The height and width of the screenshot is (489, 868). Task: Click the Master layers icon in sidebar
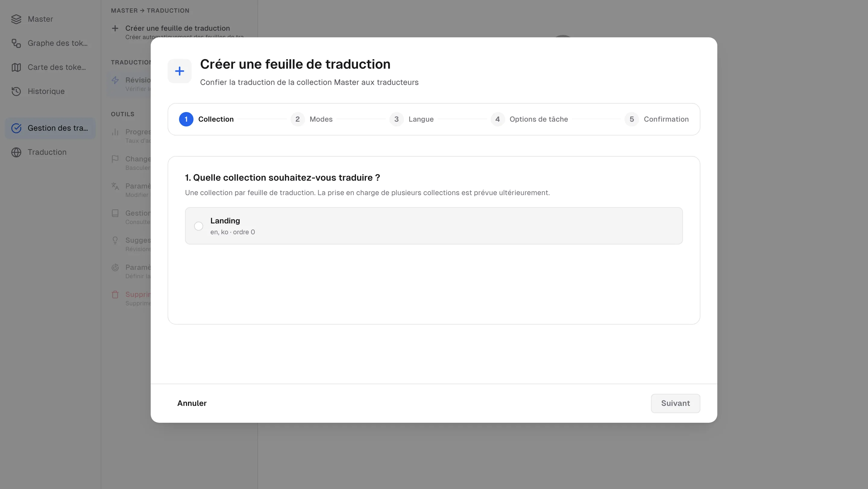point(16,19)
